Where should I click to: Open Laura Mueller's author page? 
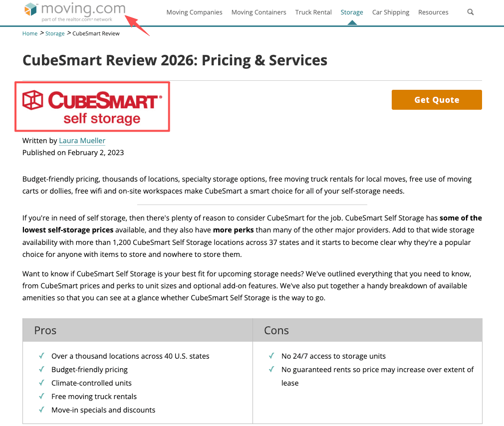tap(82, 141)
